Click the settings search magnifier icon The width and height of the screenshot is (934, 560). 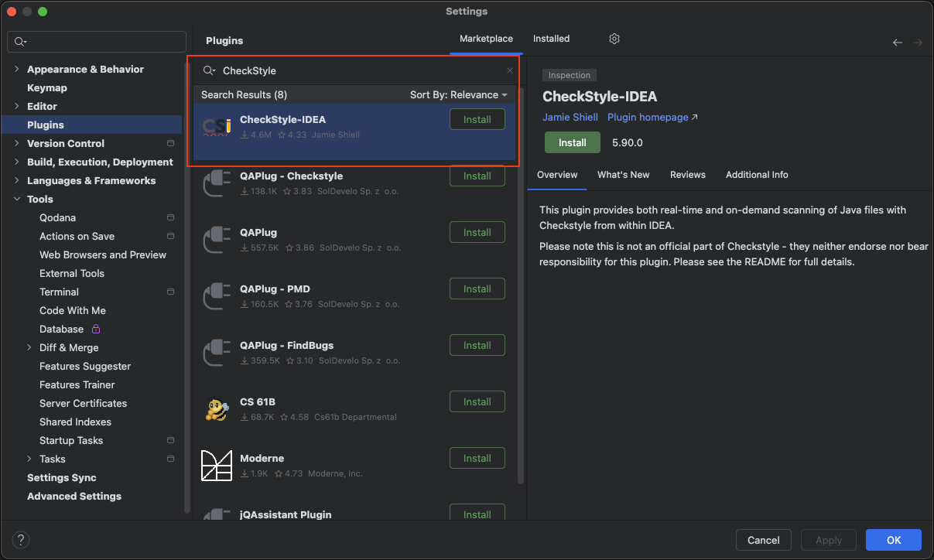tap(21, 42)
